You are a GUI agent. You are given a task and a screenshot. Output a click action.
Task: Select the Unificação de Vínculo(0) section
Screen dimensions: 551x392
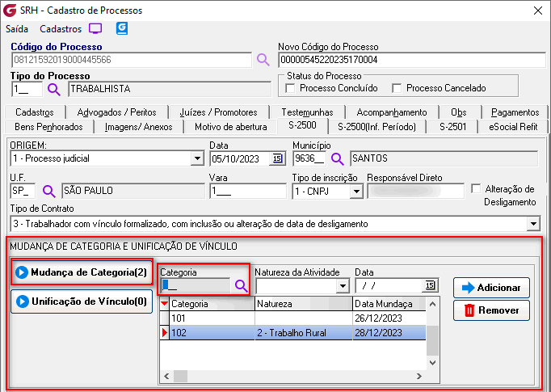coord(81,301)
